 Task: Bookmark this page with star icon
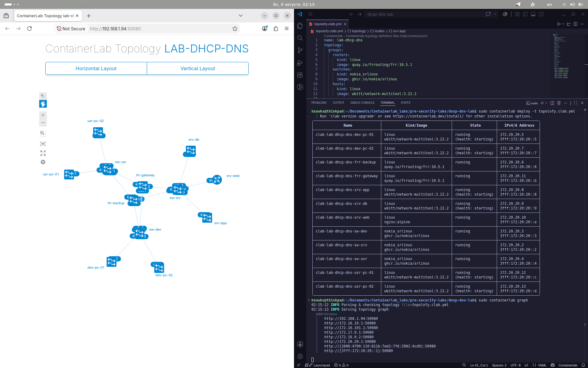point(235,29)
